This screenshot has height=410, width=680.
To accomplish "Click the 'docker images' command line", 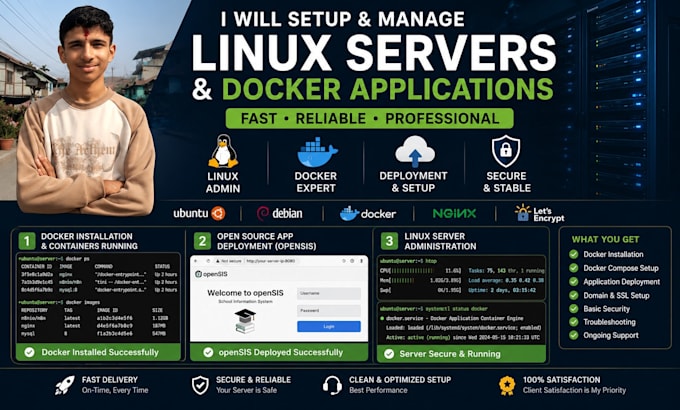I will [59, 302].
